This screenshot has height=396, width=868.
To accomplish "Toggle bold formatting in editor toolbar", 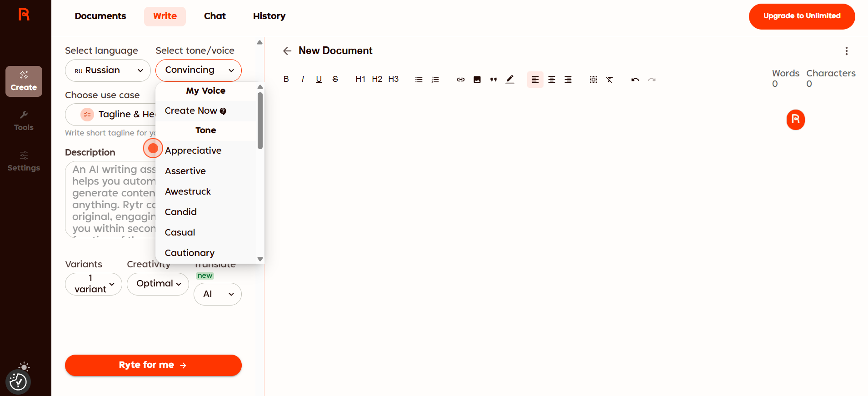I will [x=286, y=79].
